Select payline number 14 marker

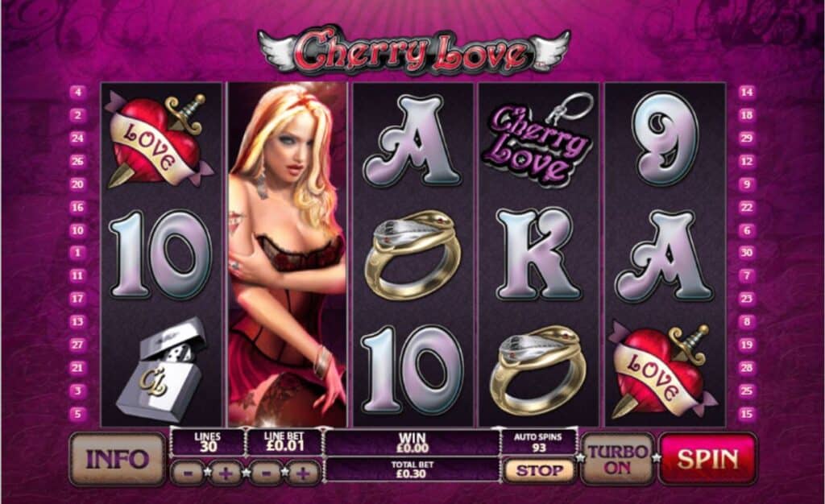pos(747,93)
